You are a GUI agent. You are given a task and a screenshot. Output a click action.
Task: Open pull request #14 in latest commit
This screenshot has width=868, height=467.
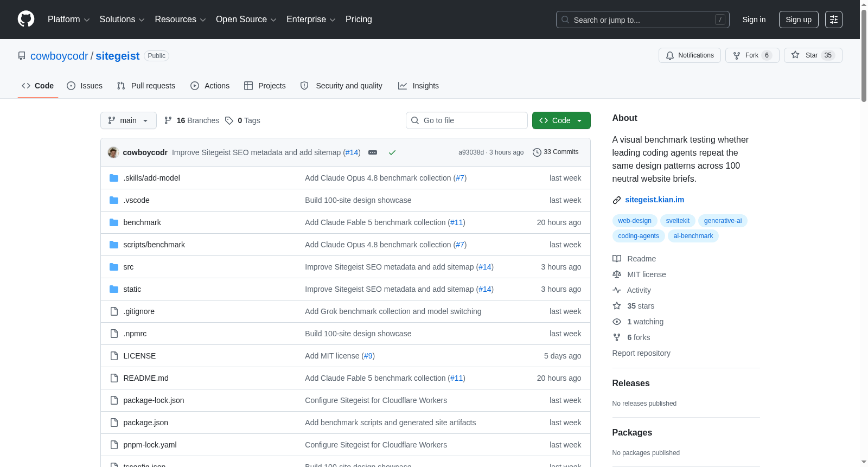click(x=352, y=152)
